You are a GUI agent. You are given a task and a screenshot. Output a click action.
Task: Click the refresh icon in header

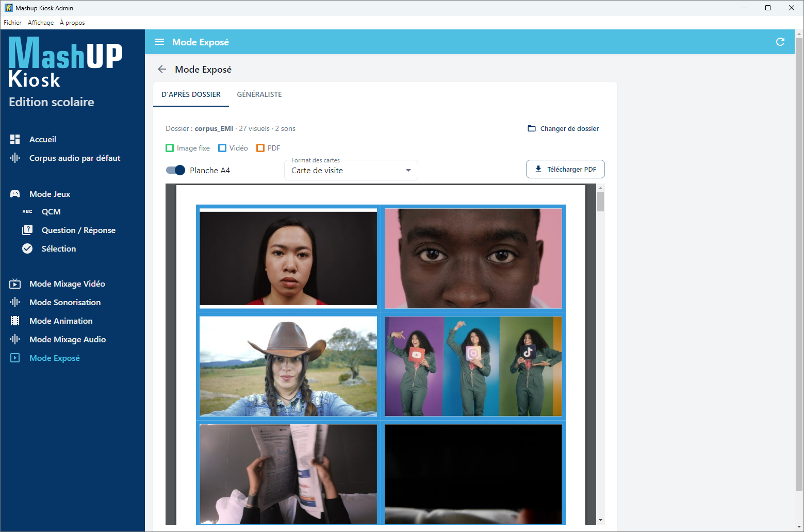tap(780, 42)
